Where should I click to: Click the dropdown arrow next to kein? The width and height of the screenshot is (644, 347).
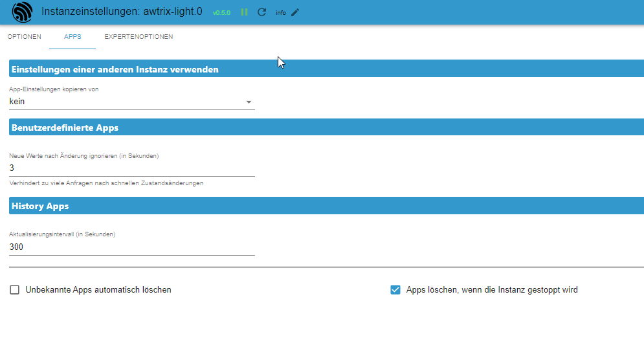tap(249, 102)
